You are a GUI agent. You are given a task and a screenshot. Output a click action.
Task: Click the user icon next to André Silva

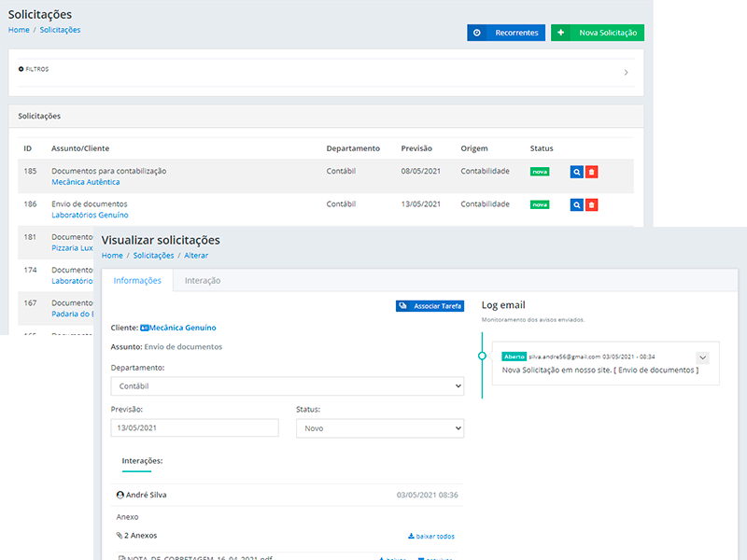pyautogui.click(x=120, y=495)
